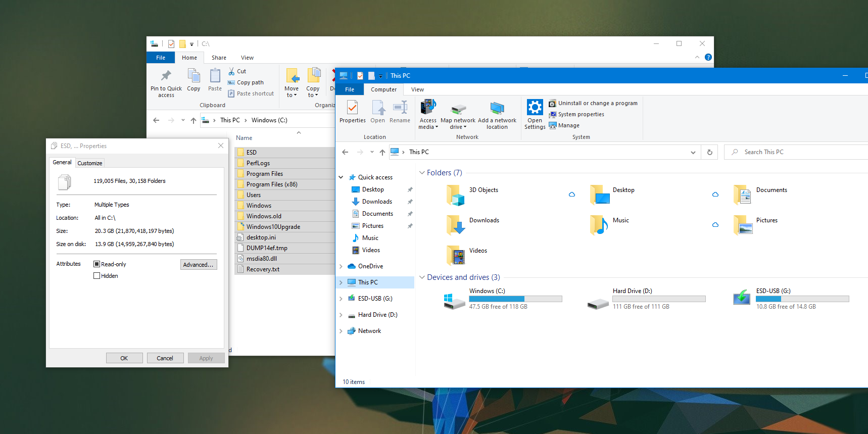
Task: Open recent locations dropdown in This PC window
Action: pos(372,152)
